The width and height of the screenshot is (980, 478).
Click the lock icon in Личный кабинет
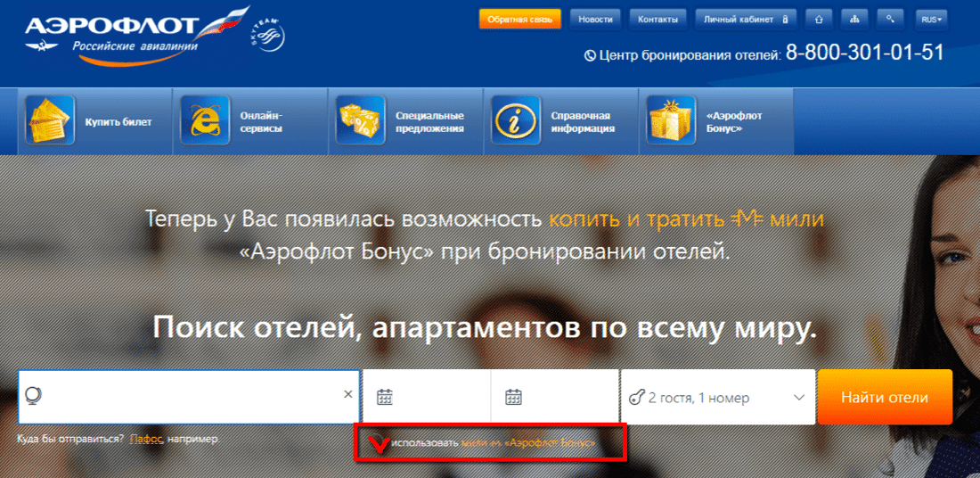(785, 20)
